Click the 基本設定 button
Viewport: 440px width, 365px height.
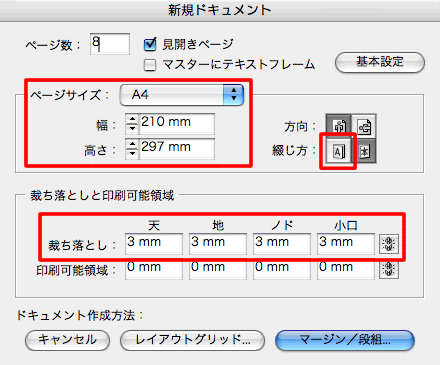pyautogui.click(x=380, y=62)
